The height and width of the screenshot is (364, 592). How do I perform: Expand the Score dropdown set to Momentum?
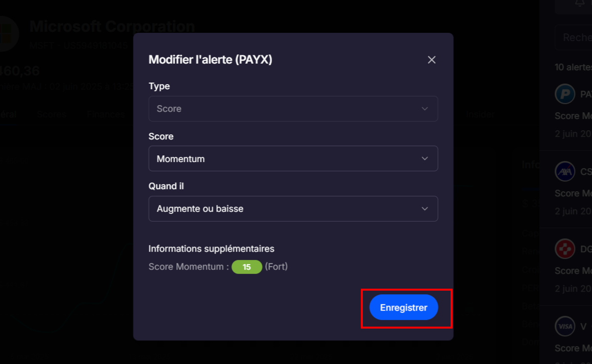pos(293,158)
